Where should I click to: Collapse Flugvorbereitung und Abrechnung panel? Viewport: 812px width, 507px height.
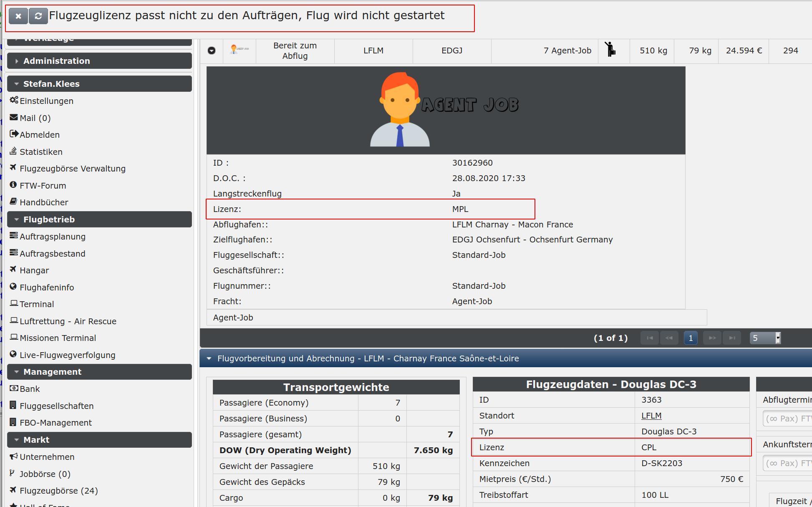coord(209,358)
